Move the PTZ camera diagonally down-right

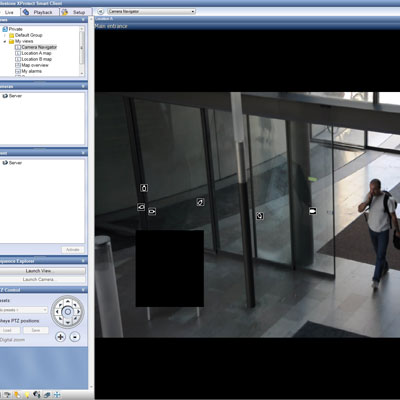pos(75,319)
